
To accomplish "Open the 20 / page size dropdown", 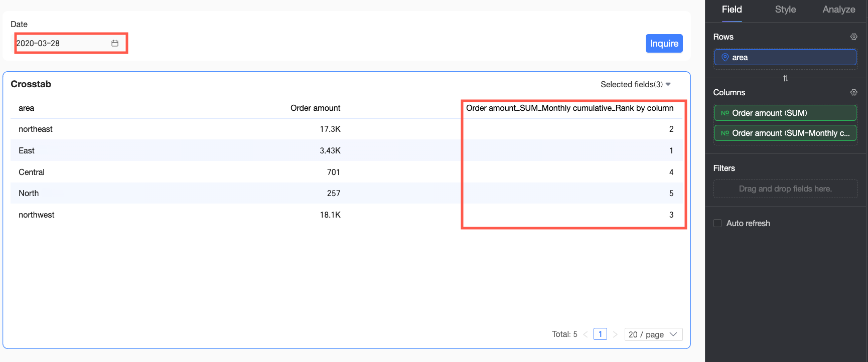I will [x=653, y=334].
